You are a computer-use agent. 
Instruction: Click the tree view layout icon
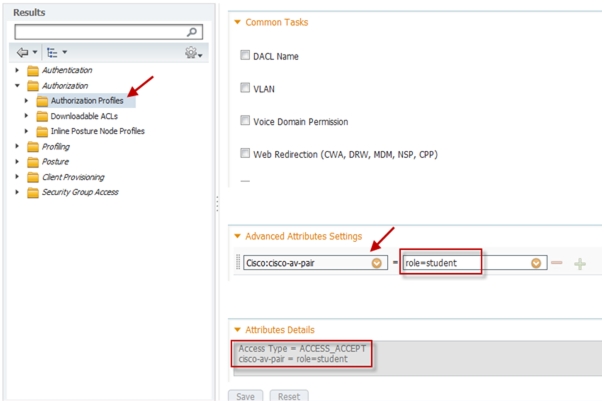click(x=52, y=52)
